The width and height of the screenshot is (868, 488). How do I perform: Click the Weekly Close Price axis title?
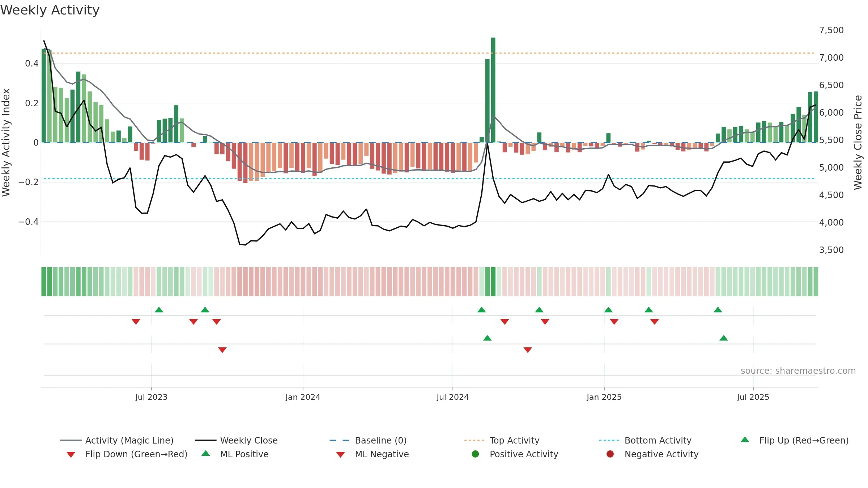click(858, 142)
